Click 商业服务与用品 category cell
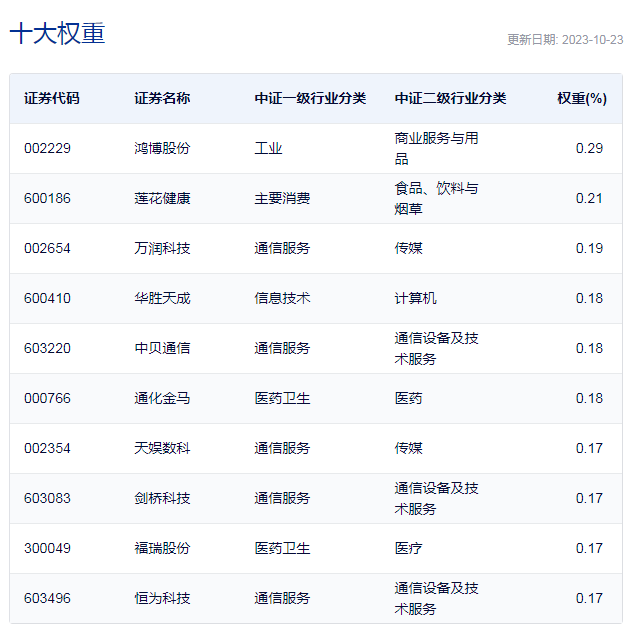The image size is (629, 638). click(x=437, y=149)
